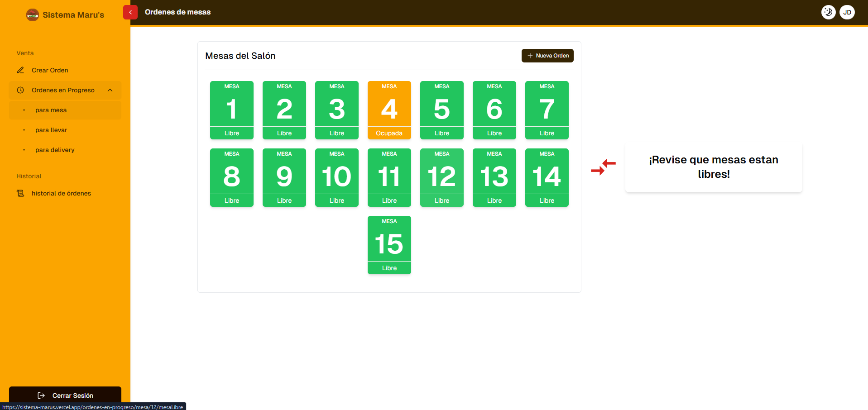Open historial de órdenes page
This screenshot has width=868, height=410.
click(x=65, y=193)
